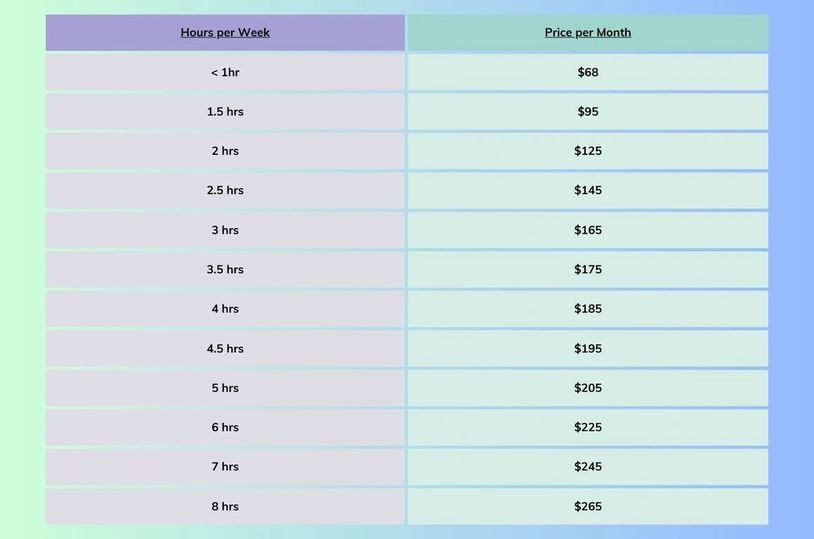Click the 1.5 hrs row label
This screenshot has width=814, height=539.
tap(225, 111)
